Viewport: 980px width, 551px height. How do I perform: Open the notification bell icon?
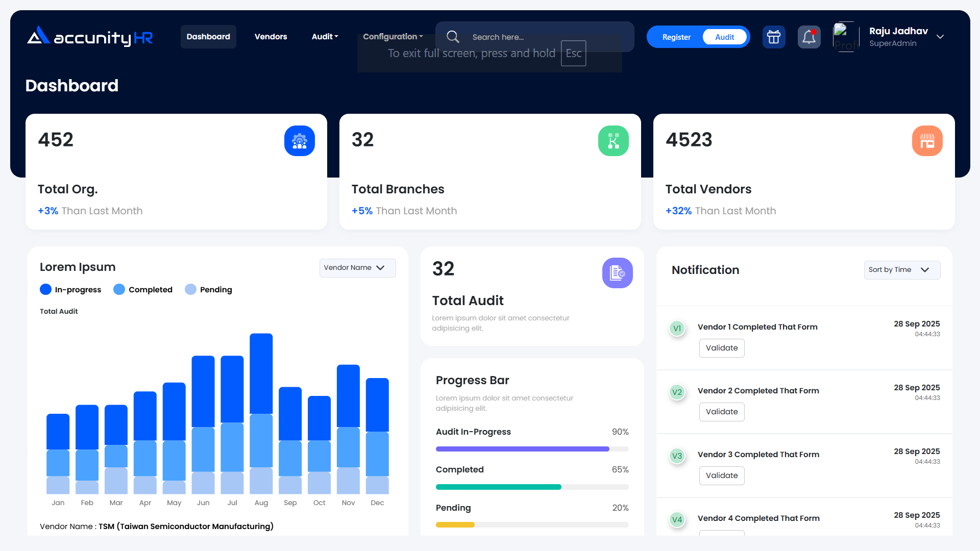tap(809, 37)
